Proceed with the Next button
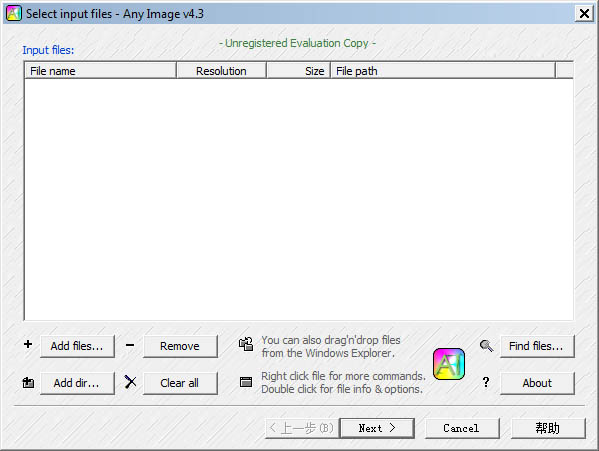 click(x=377, y=428)
